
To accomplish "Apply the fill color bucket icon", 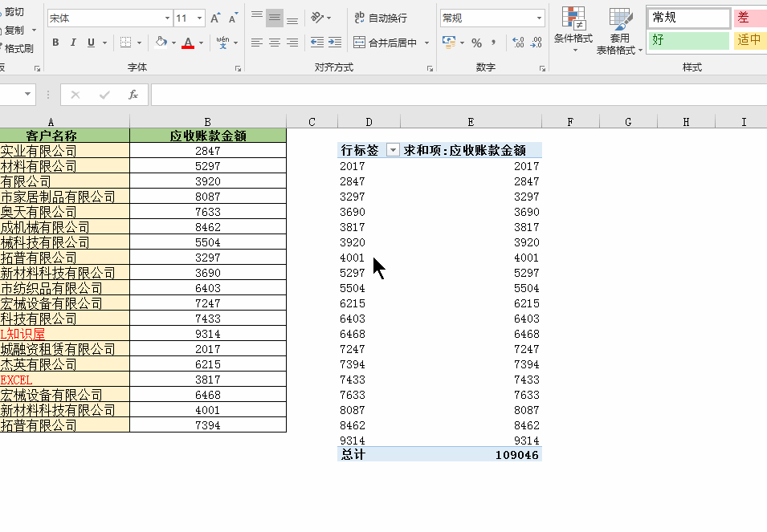I will (161, 43).
